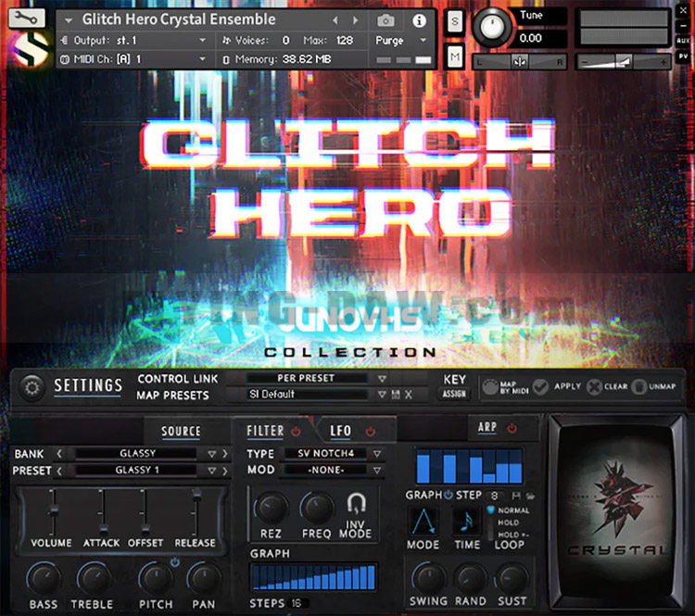
Task: Adjust the RELEASE slider
Action: pos(196,494)
